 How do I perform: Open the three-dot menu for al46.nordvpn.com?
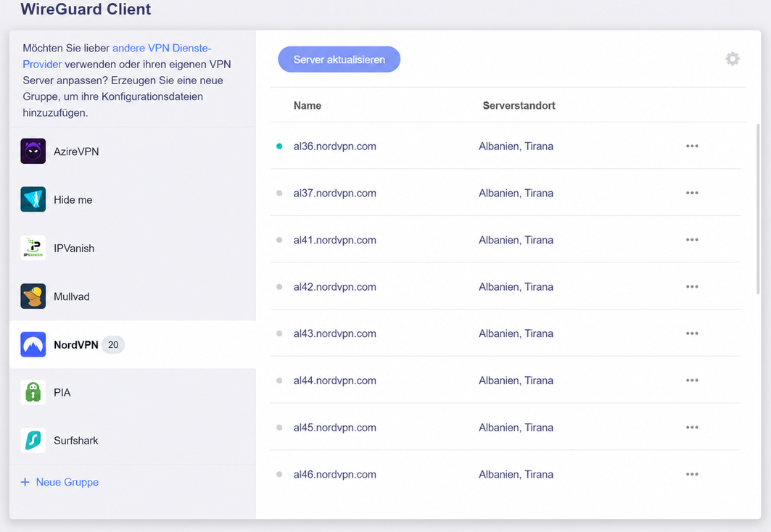click(692, 474)
